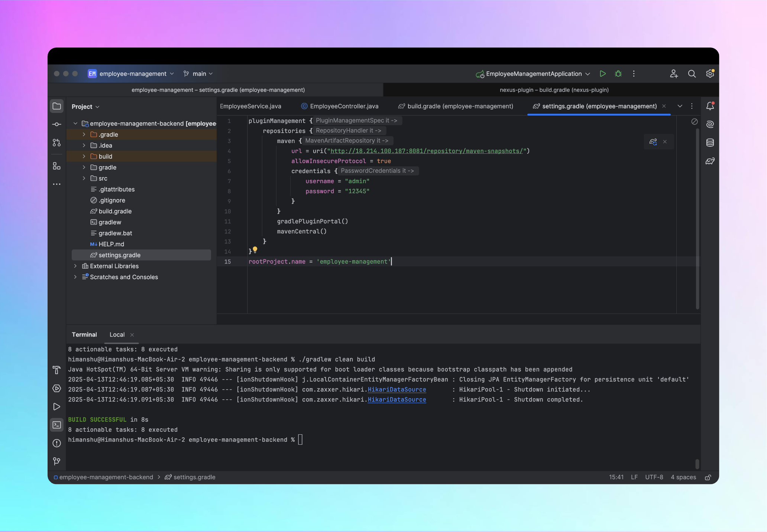Screen dimensions: 767x532
Task: Open the Run tool window icon
Action: (x=57, y=407)
